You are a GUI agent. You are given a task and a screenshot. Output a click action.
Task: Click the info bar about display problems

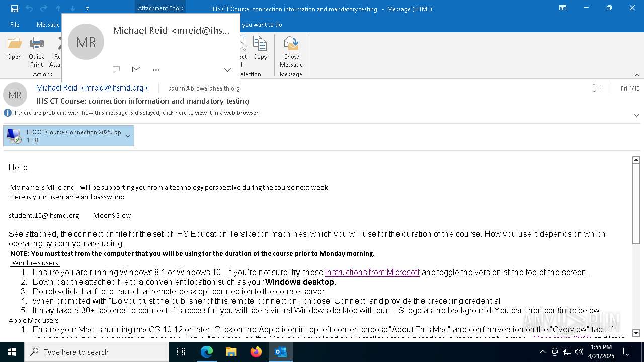(x=136, y=113)
